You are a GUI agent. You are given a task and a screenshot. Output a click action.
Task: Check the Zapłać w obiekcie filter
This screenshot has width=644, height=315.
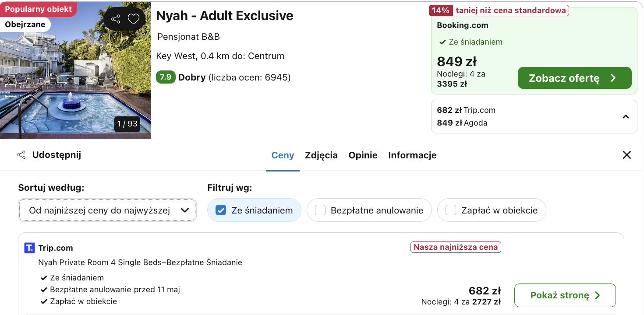[451, 210]
